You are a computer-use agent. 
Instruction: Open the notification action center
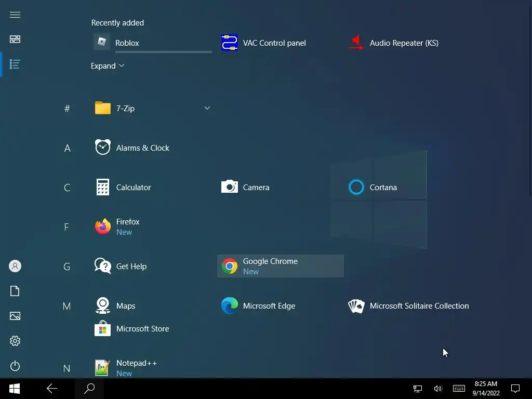515,389
